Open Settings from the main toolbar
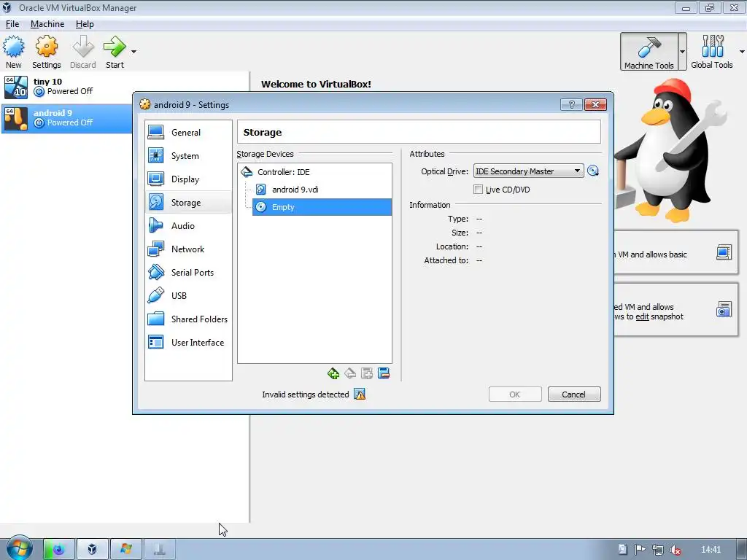 coord(46,52)
